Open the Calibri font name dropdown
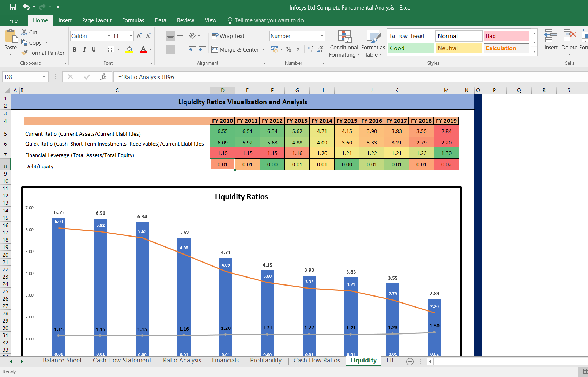Screen dimensions: 588x377 pos(109,36)
